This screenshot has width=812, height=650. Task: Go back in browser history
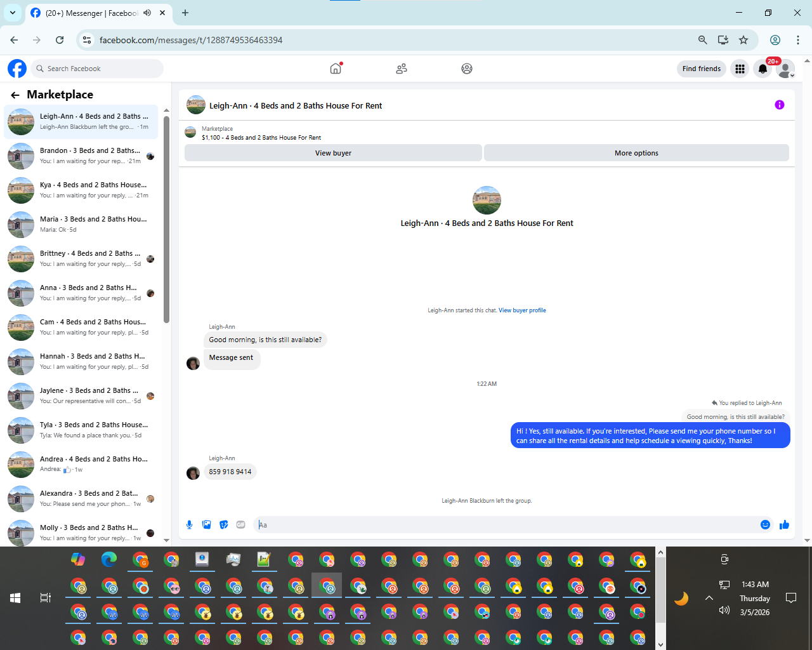14,40
